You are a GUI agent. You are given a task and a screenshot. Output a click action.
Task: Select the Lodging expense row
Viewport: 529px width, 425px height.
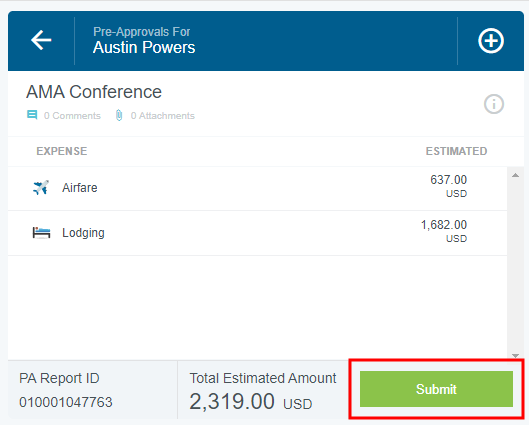pyautogui.click(x=257, y=233)
